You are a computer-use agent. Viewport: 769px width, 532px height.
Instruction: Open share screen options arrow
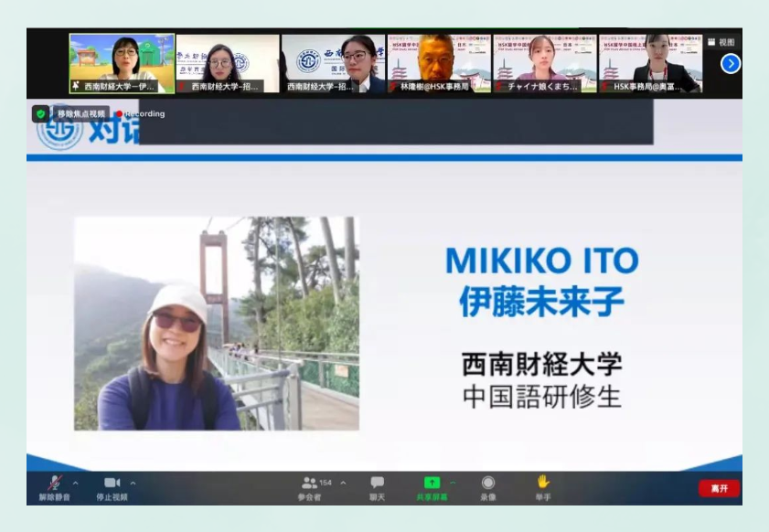[452, 483]
